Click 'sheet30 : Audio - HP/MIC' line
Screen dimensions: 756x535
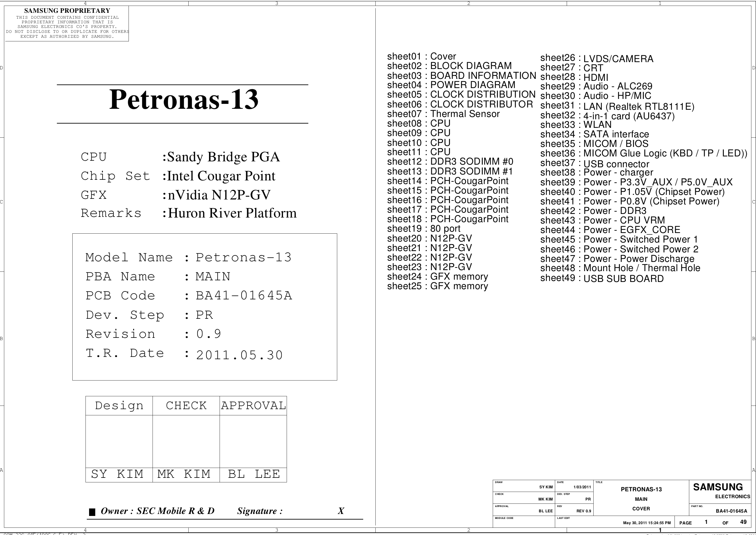[x=596, y=96]
